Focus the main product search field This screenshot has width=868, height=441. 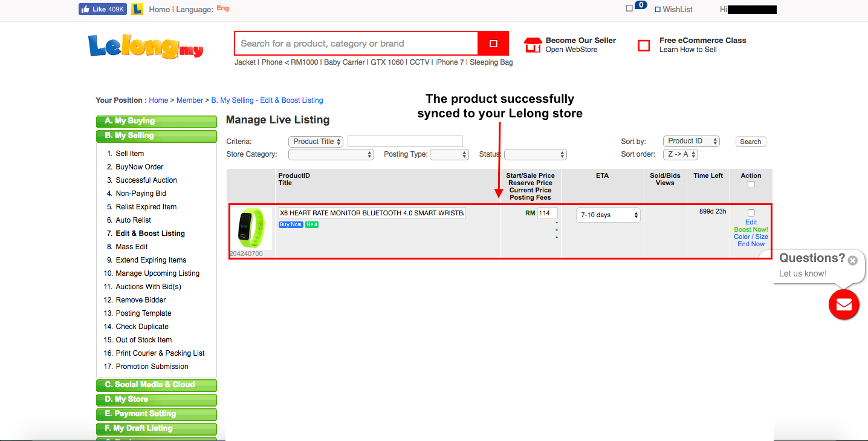tap(357, 44)
